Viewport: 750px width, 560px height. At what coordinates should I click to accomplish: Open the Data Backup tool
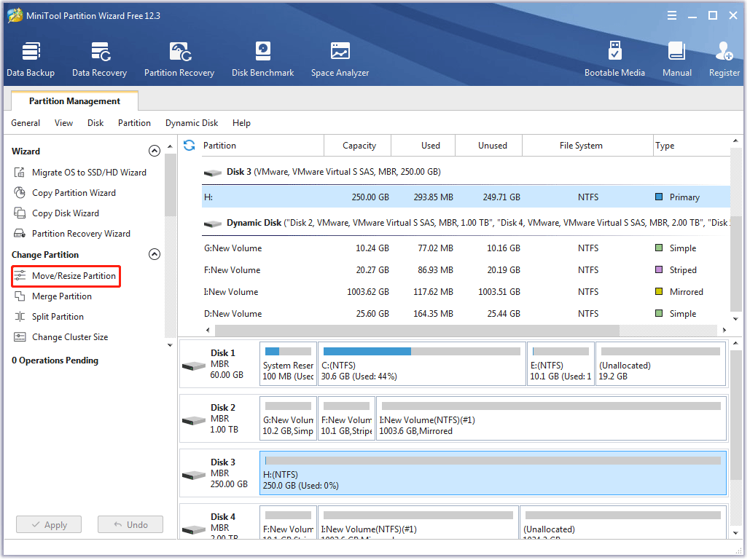coord(31,59)
